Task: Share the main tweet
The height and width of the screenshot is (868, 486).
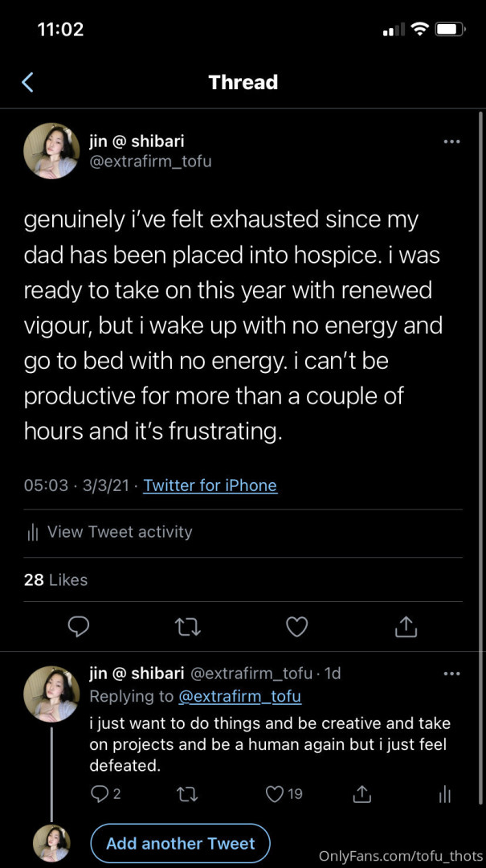Action: coord(406,626)
